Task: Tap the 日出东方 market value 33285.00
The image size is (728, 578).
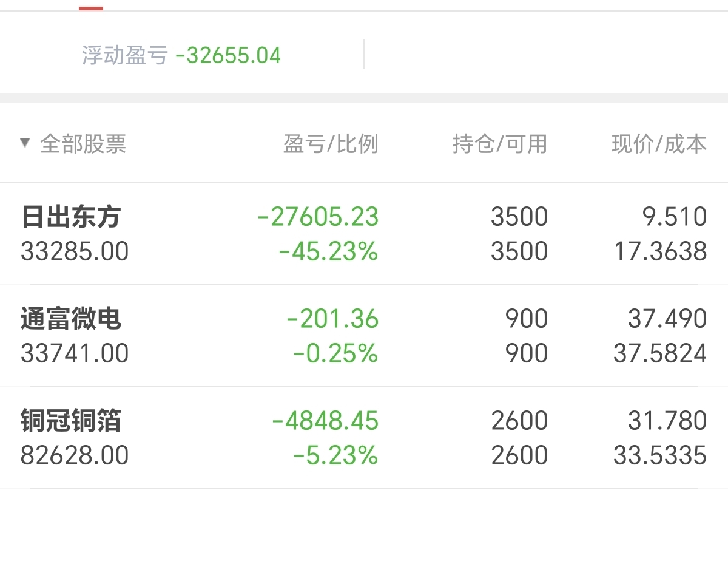Action: coord(75,251)
